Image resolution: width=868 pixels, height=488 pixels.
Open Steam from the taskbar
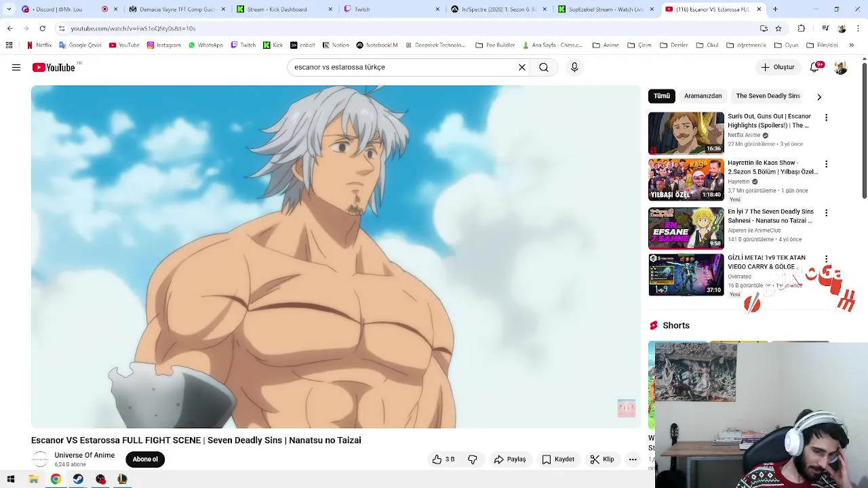pos(78,479)
